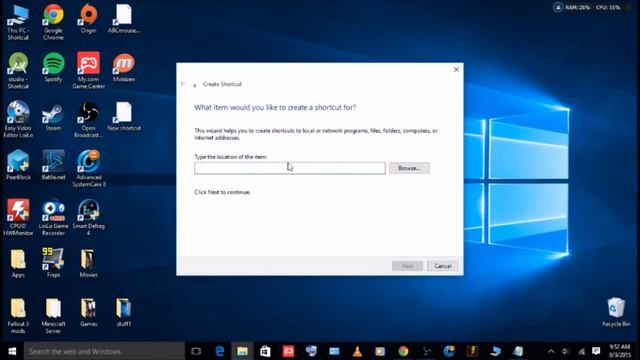Open the Origin desktop icon
640x360 pixels.
pyautogui.click(x=89, y=18)
